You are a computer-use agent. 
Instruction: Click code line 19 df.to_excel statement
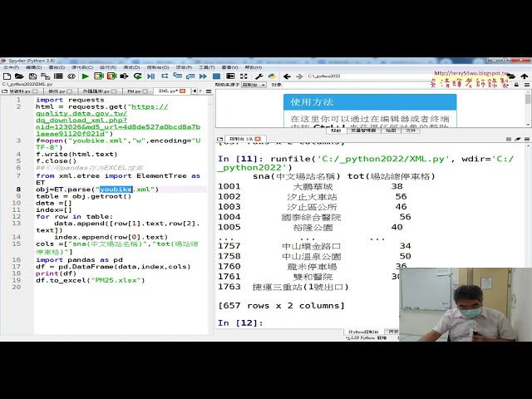click(x=91, y=280)
